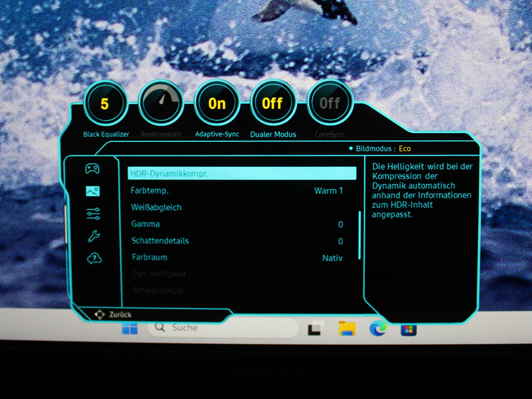Select the Picture settings image icon
532x399 pixels.
coord(92,191)
